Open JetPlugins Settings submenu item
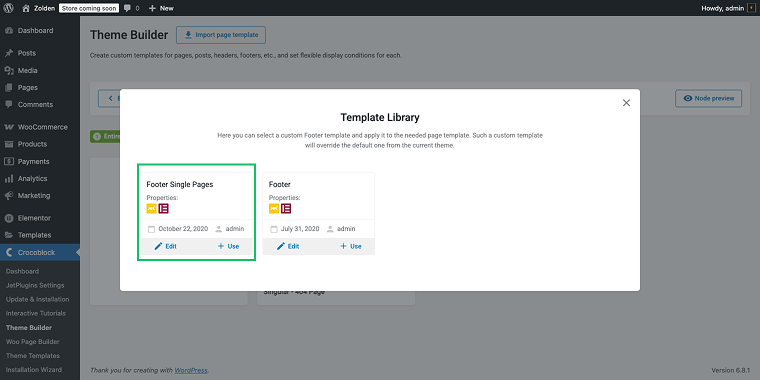Screen dimensions: 760x380 (x=35, y=285)
